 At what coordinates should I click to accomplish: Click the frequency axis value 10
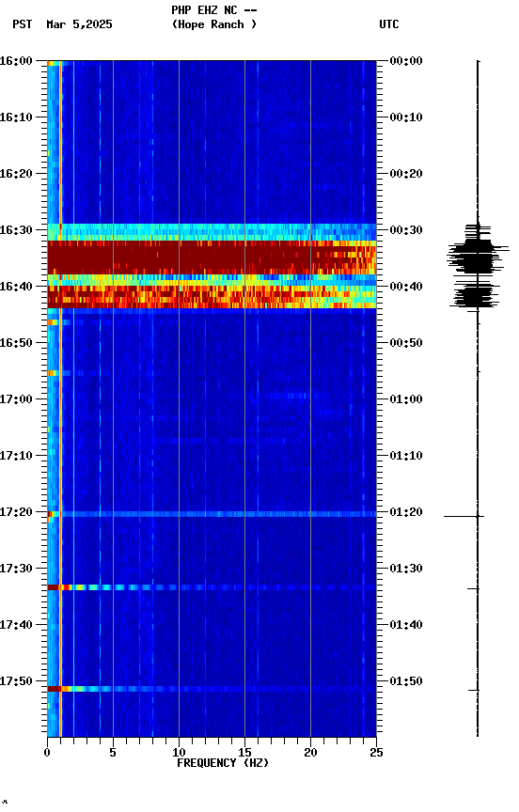[x=179, y=753]
